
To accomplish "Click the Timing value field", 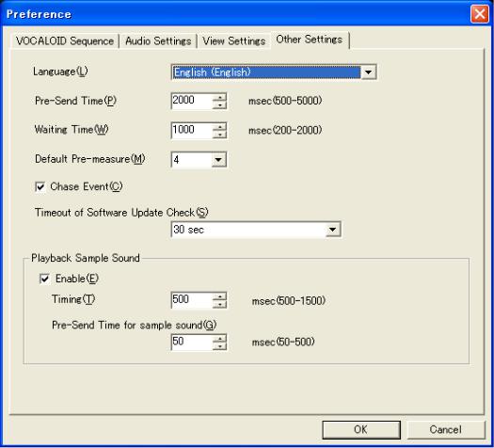I will click(192, 300).
